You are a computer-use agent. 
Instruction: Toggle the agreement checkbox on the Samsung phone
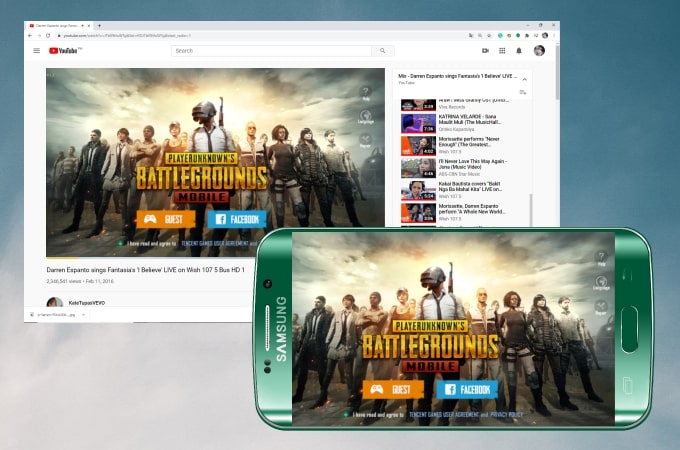tap(346, 414)
